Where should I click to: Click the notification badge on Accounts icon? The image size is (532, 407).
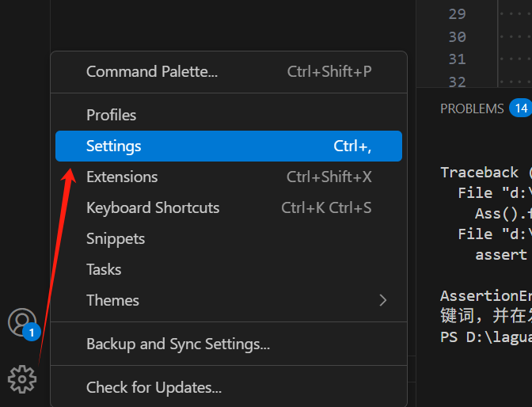(32, 333)
